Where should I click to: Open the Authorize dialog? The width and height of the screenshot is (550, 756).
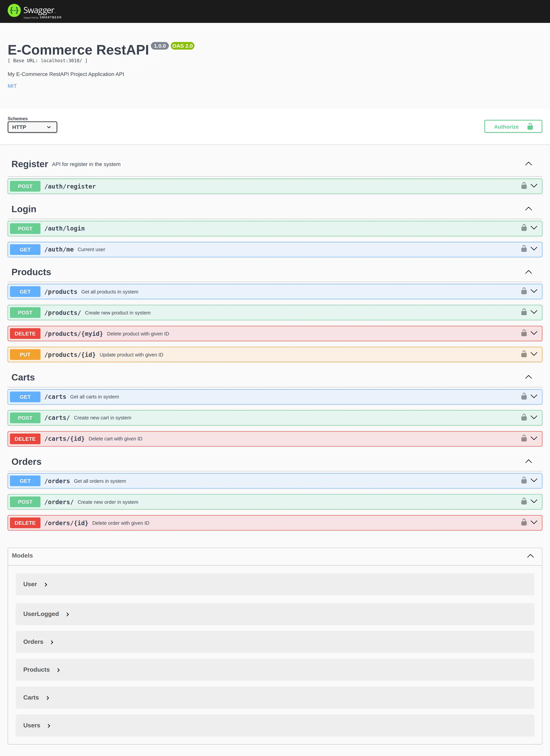click(x=513, y=127)
